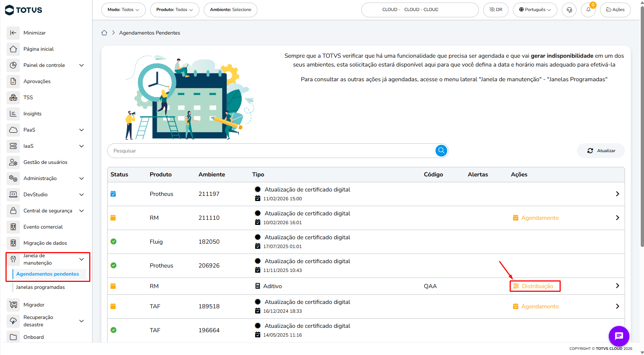
Task: Click calendar status icon for Protheus 211197
Action: (113, 194)
